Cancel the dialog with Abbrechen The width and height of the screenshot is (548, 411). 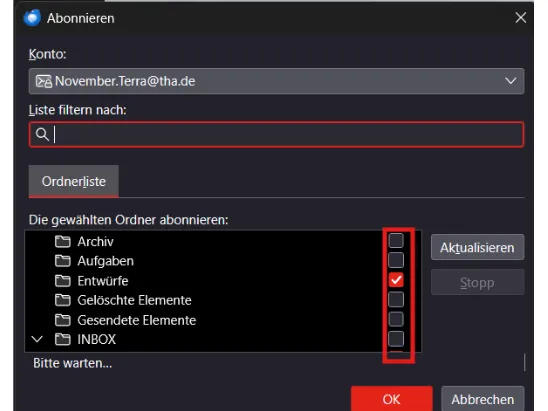coord(483,399)
